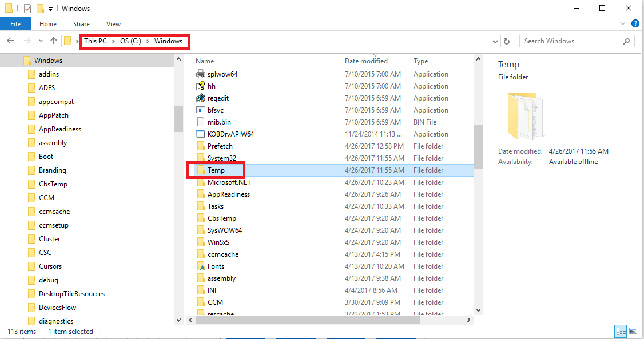Click the file list vertical scrollbar thumb
The image size is (644, 339).
(x=478, y=146)
